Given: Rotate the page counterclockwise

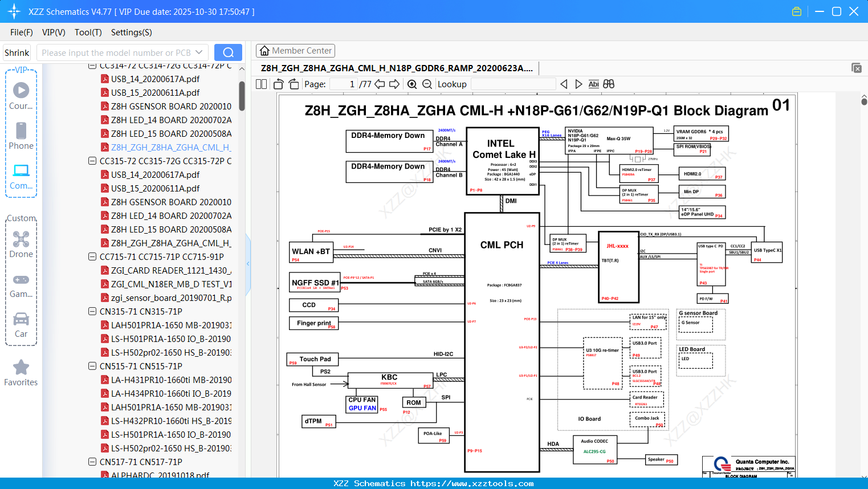Looking at the screenshot, I should 279,84.
